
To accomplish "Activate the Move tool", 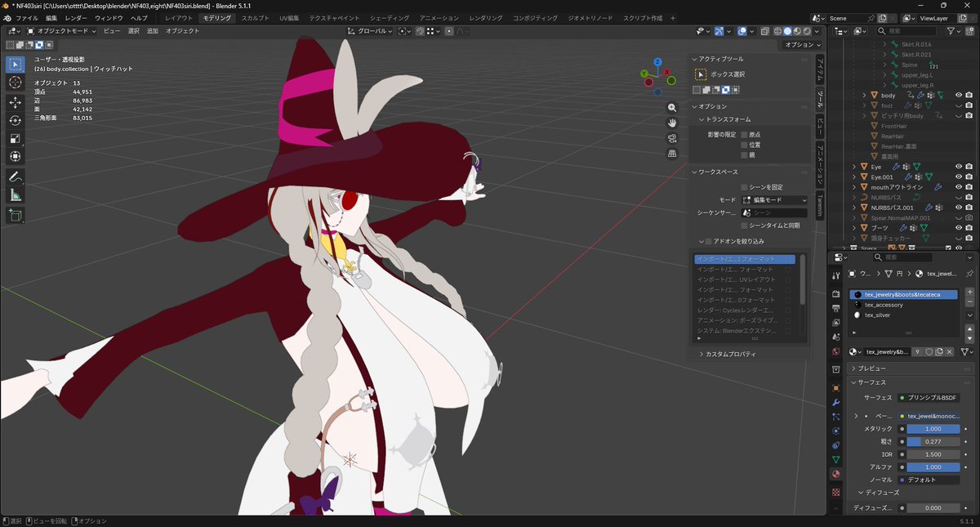I will [16, 102].
